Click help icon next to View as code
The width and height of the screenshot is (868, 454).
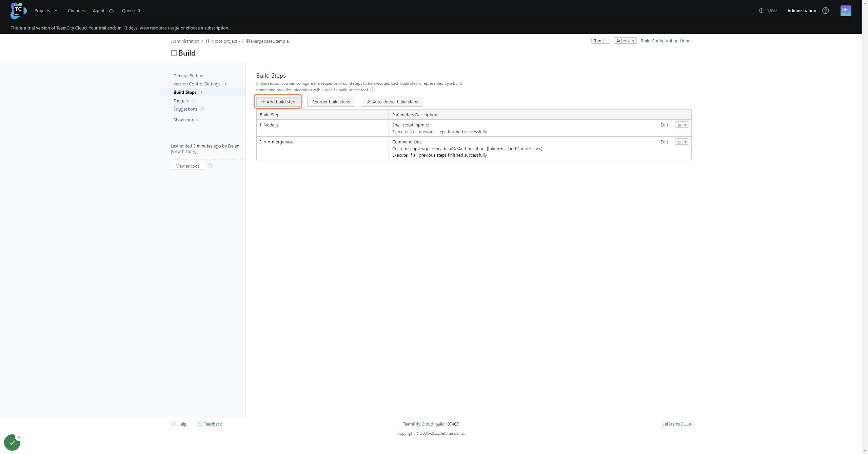point(210,166)
